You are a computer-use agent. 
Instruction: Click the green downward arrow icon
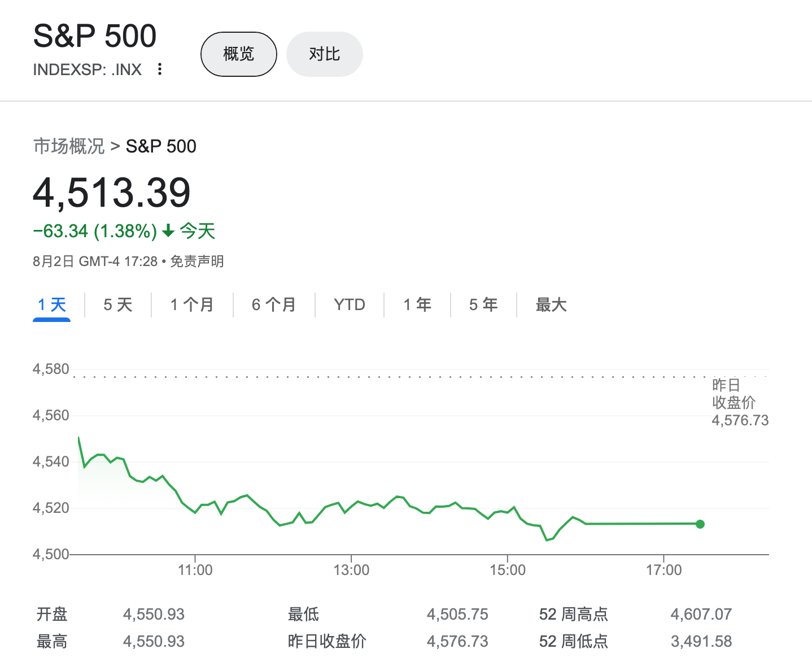168,231
